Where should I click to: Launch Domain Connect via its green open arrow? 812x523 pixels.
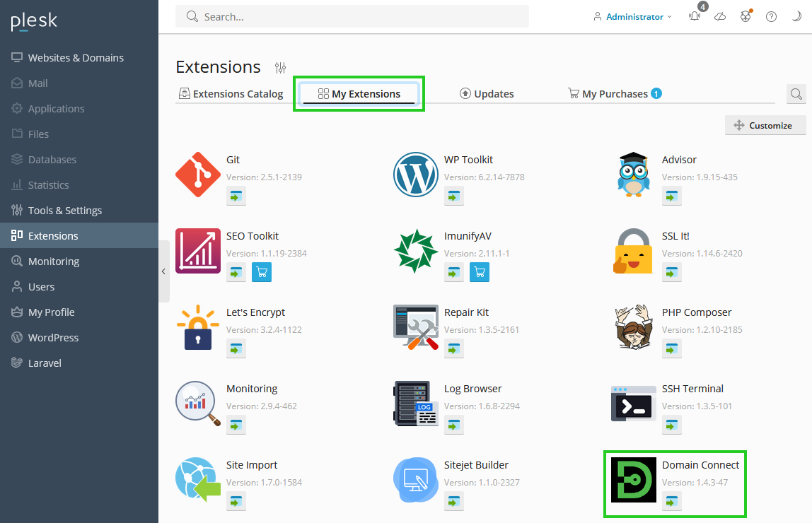[x=671, y=501]
